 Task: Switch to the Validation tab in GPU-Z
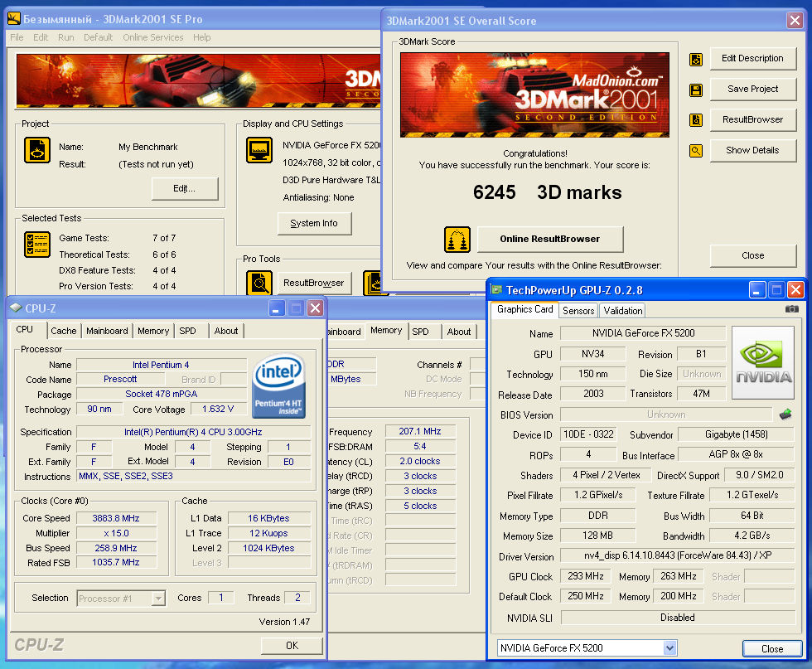pyautogui.click(x=622, y=310)
